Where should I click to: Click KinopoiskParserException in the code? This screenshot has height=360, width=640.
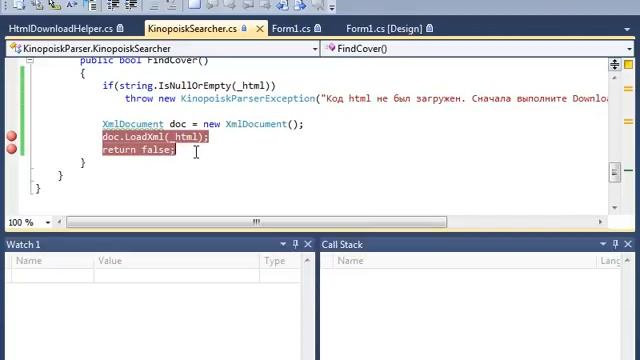tap(248, 98)
